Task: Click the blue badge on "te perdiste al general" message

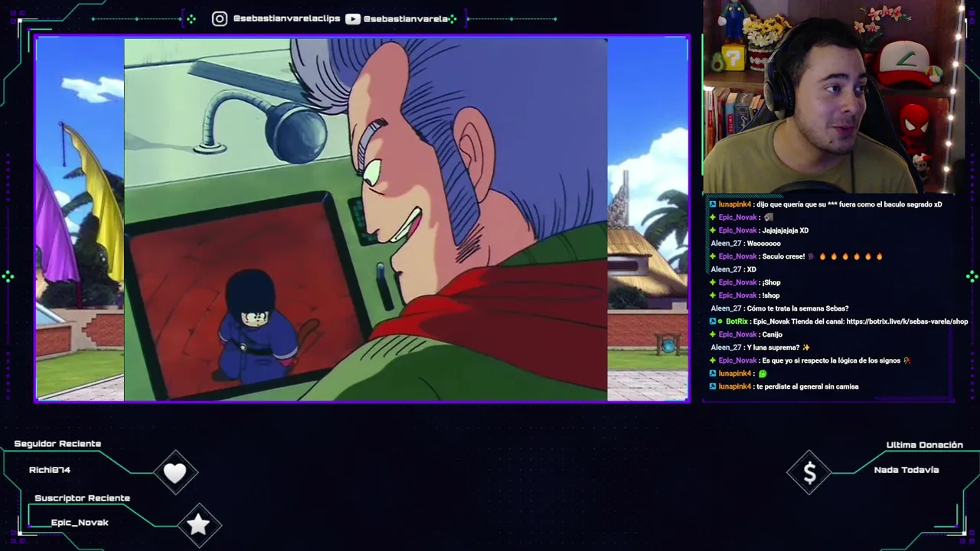Action: click(x=713, y=386)
